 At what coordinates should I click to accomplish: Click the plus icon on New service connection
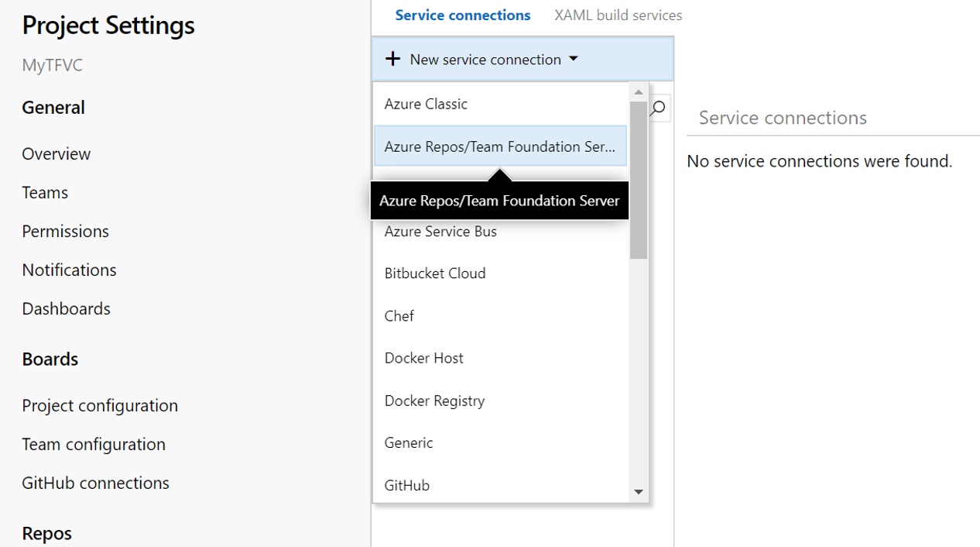coord(393,58)
